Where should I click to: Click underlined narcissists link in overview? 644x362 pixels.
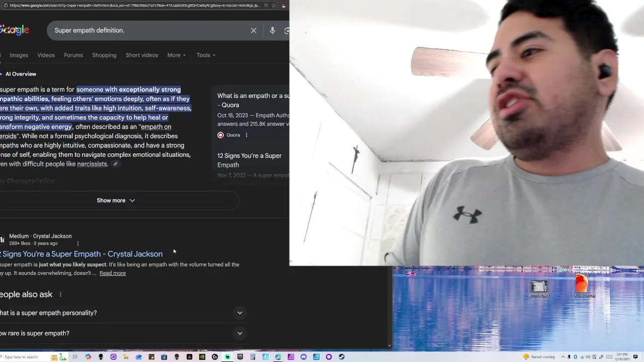tap(93, 164)
